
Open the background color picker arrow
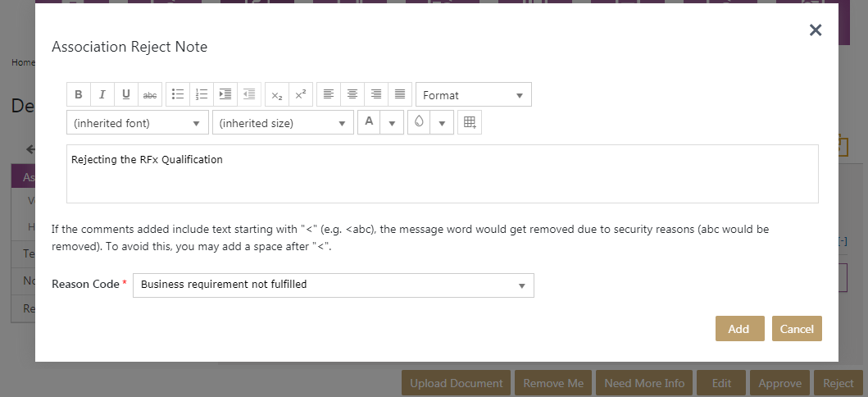(442, 123)
